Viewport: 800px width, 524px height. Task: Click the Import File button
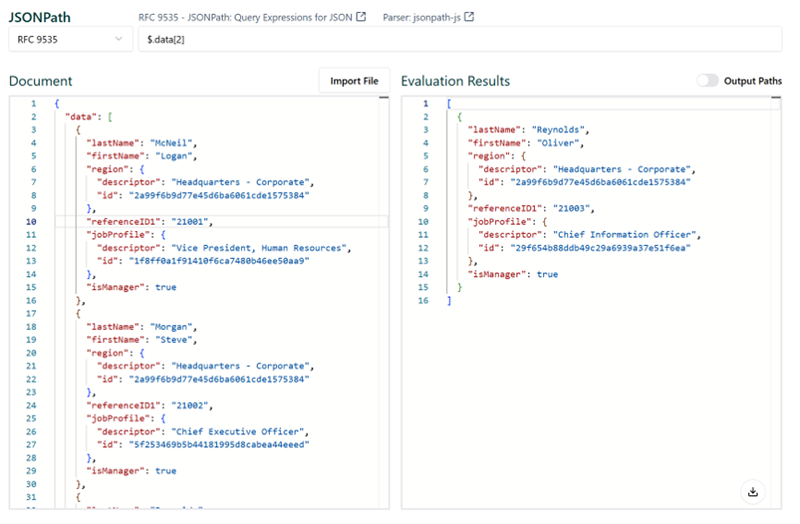click(x=354, y=81)
